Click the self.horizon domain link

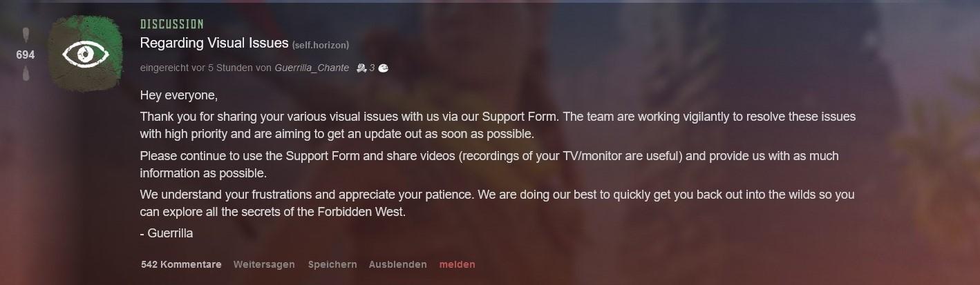321,45
